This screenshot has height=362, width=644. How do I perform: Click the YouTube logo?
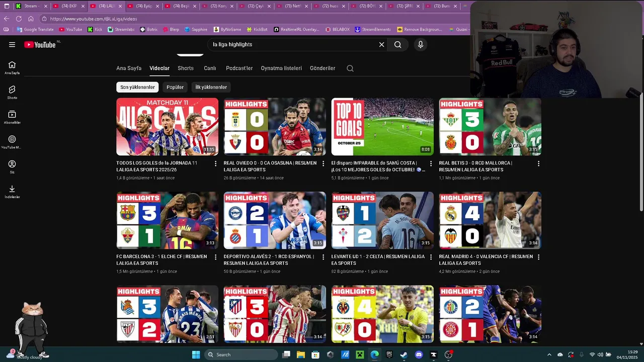(x=40, y=45)
